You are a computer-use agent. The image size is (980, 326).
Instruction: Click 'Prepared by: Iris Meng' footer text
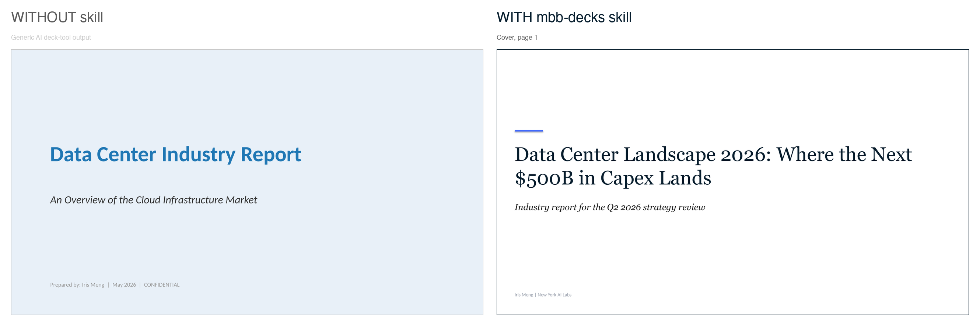77,285
